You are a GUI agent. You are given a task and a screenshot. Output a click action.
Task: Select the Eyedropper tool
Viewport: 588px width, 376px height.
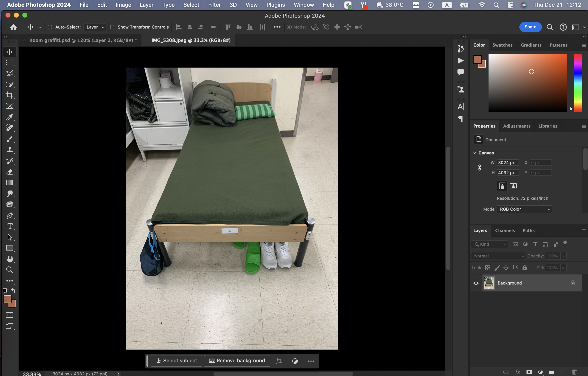[9, 117]
